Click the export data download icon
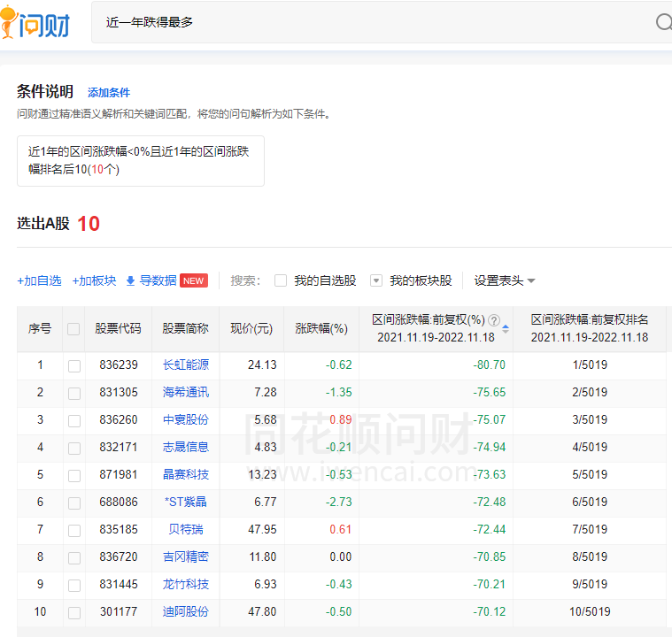 pyautogui.click(x=130, y=280)
